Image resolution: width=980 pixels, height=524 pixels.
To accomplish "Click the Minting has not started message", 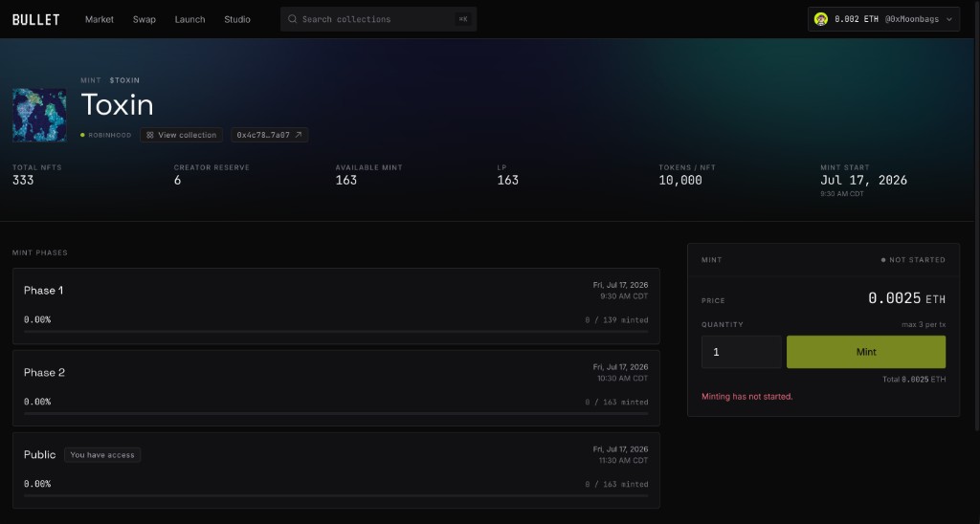I will 746,397.
